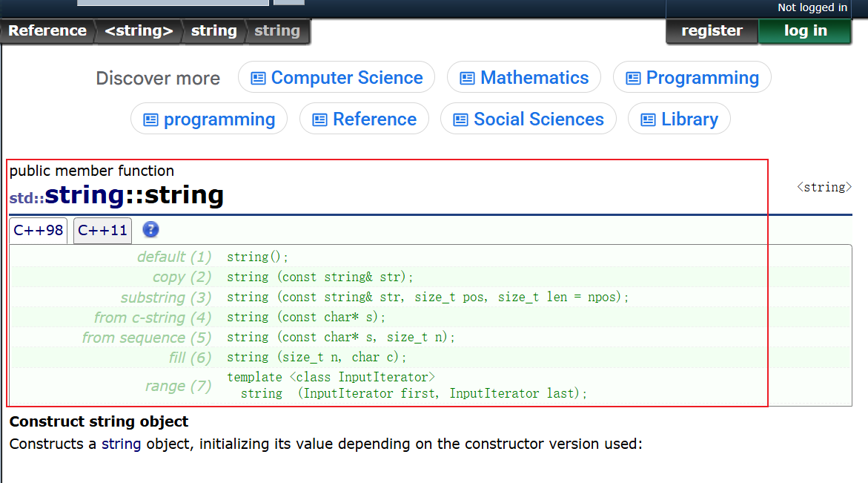Click the 'from sequence (5)' label
Screen dimensions: 868x483
(147, 338)
